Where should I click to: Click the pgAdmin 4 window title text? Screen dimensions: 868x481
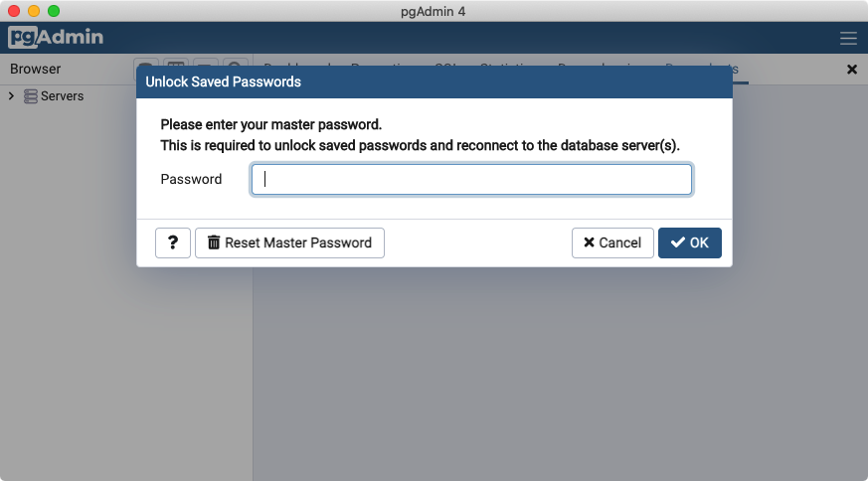click(x=434, y=11)
